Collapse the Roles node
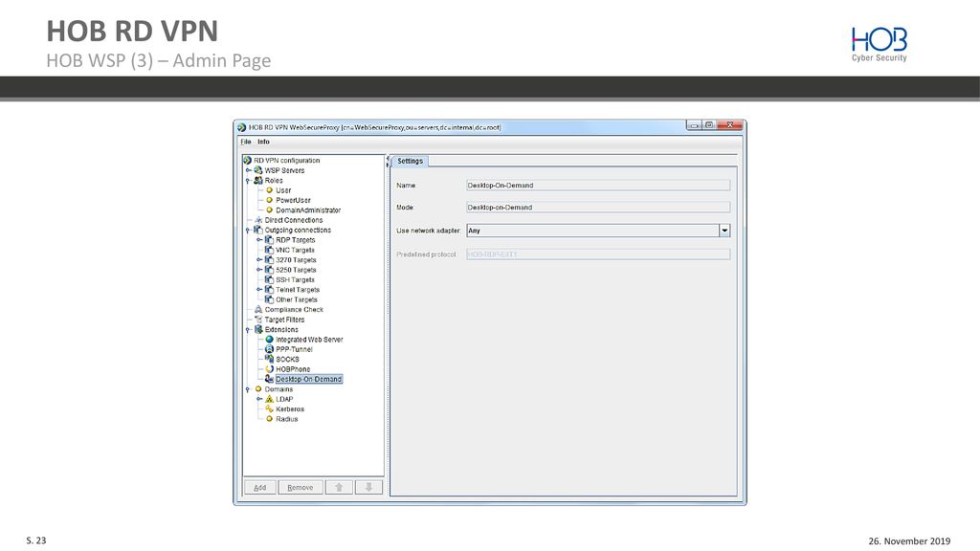 coord(248,181)
